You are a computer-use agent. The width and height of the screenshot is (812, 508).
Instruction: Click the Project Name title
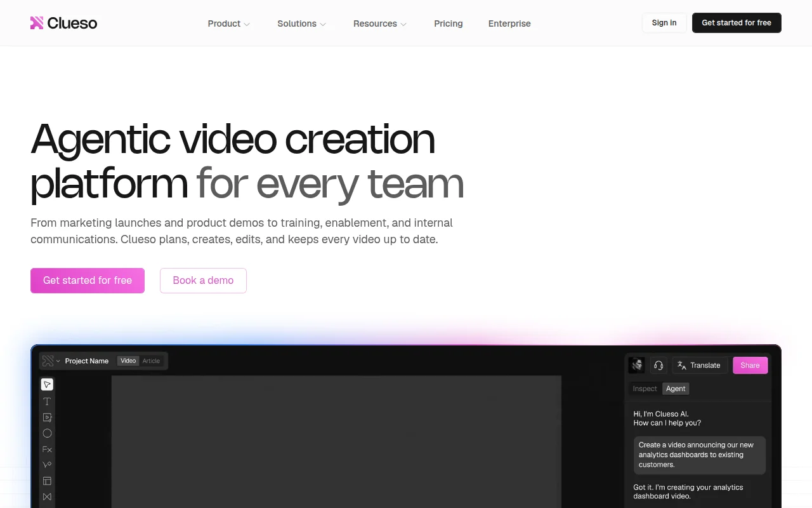[87, 361]
